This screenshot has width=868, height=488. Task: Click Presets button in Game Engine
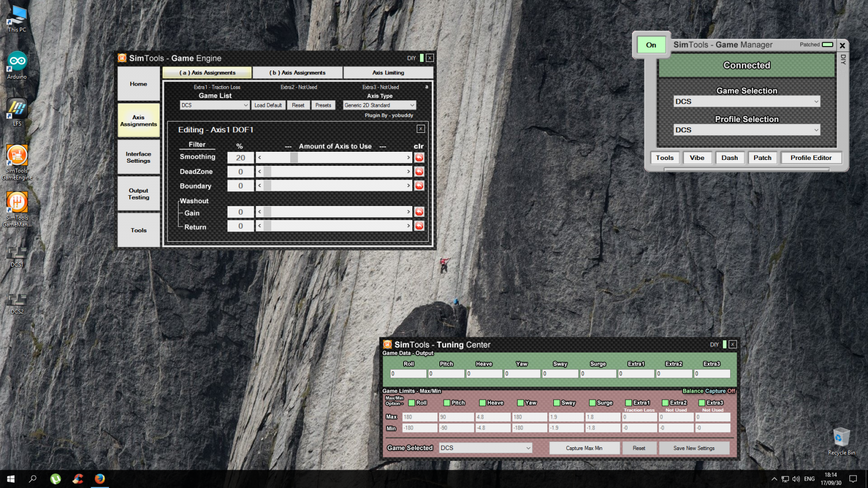[323, 105]
